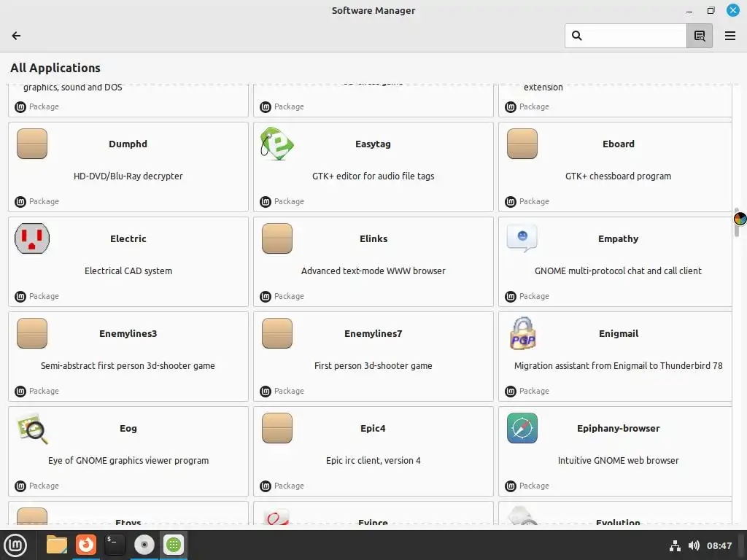Click the Elinks package icon
Viewport: 747px width, 560px height.
[277, 238]
